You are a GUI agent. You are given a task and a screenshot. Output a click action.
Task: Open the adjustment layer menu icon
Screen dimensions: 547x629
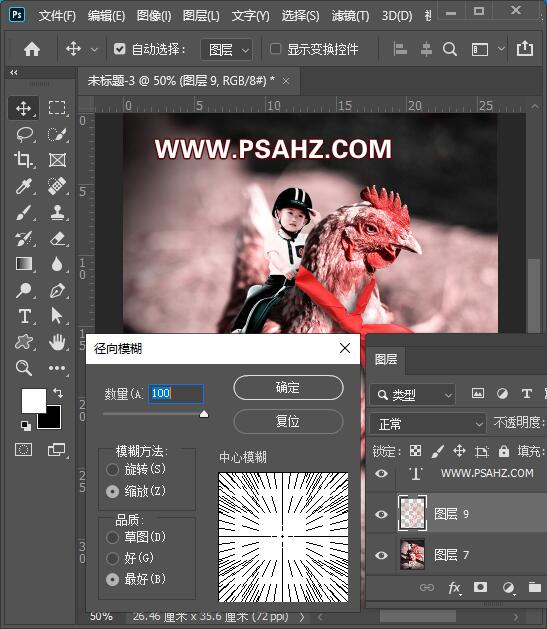pyautogui.click(x=508, y=588)
